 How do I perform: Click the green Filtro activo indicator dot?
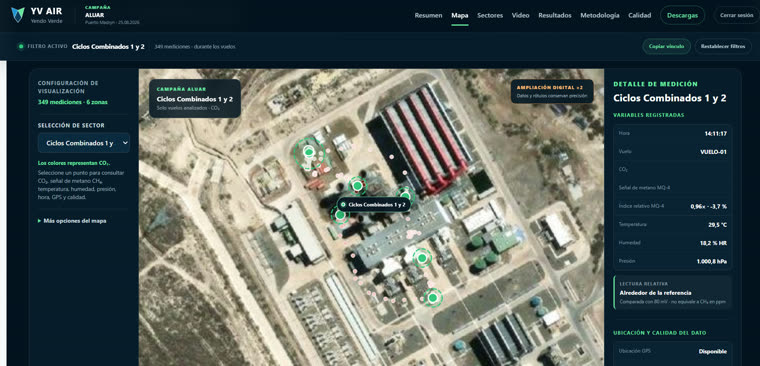click(x=21, y=47)
